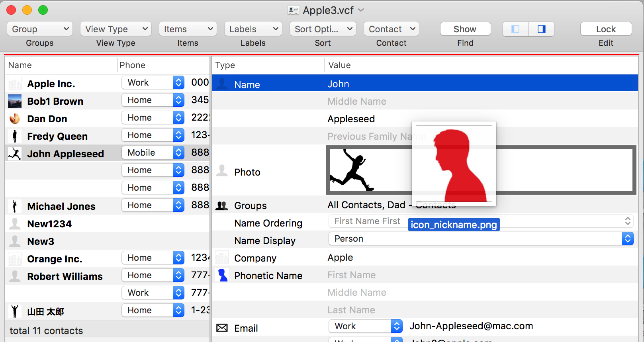Screen dimensions: 644x342
Task: Click Bob1 Brown's landscape photo icon
Action: click(15, 101)
